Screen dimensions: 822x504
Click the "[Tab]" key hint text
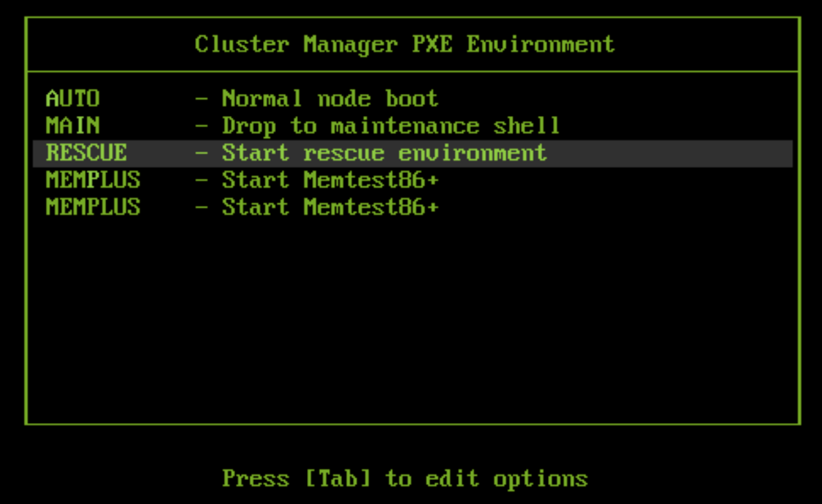(337, 479)
